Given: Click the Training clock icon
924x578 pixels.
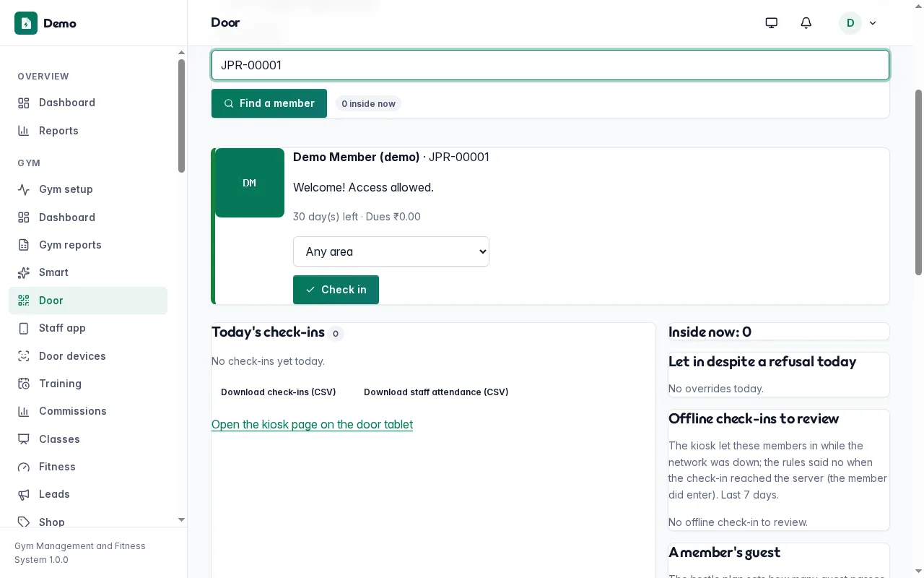Looking at the screenshot, I should (x=24, y=384).
